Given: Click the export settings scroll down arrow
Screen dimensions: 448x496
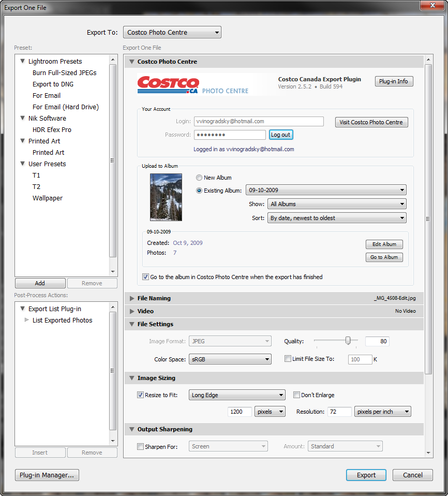Looking at the screenshot, I should pos(428,453).
